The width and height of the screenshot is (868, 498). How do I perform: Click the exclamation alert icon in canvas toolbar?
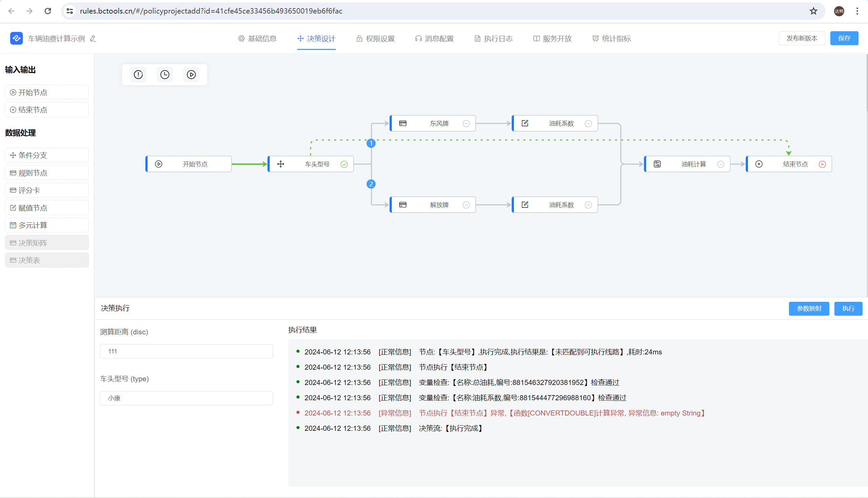(x=138, y=75)
